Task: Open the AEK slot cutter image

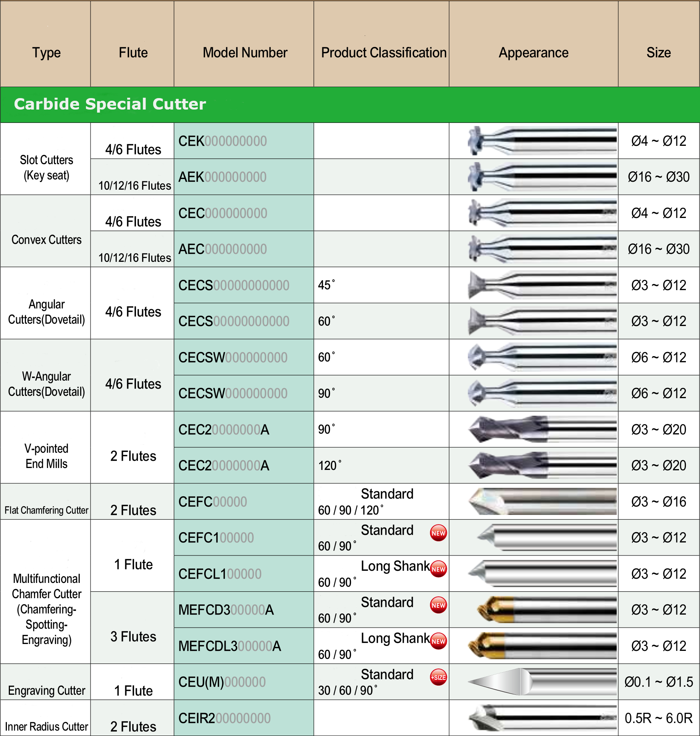Action: [542, 177]
